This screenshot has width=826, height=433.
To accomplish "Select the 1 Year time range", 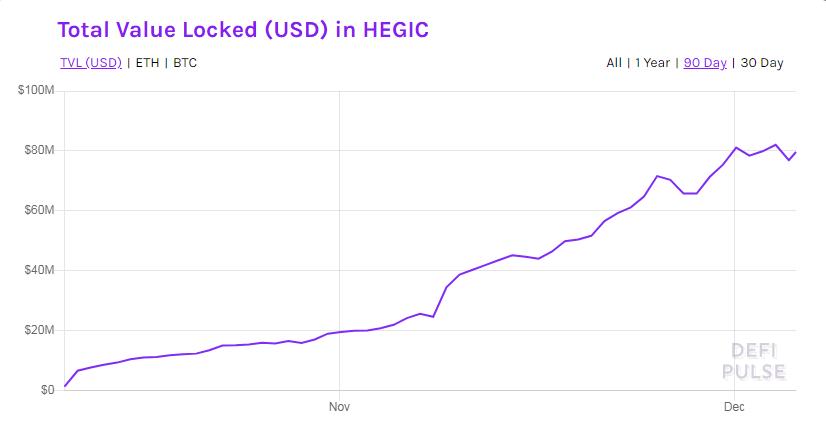I will pos(653,63).
